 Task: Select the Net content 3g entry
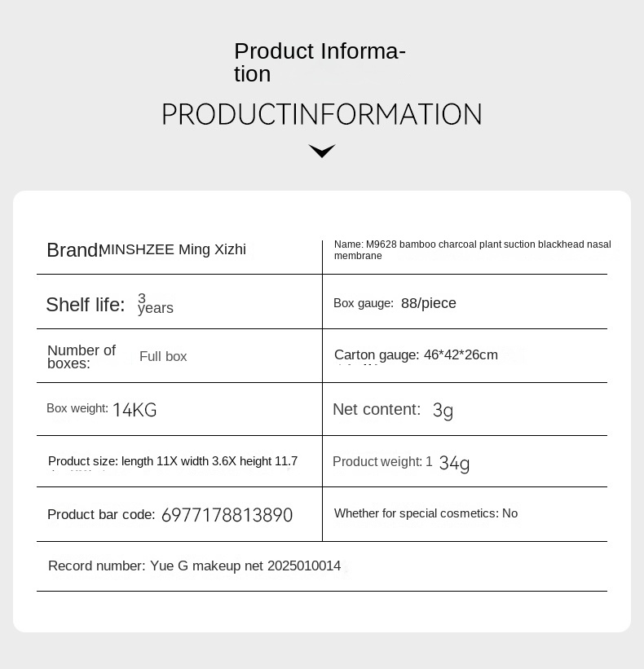393,410
